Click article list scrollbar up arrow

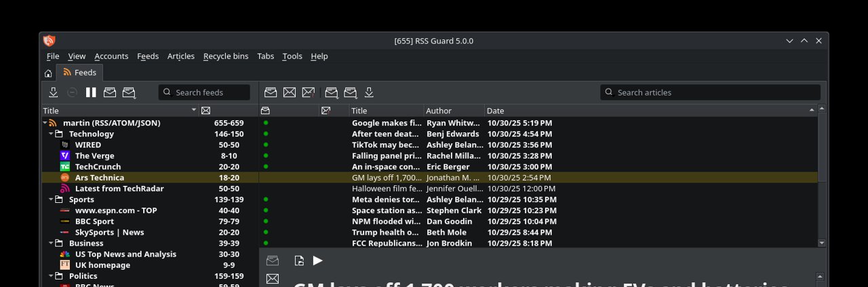coord(822,109)
